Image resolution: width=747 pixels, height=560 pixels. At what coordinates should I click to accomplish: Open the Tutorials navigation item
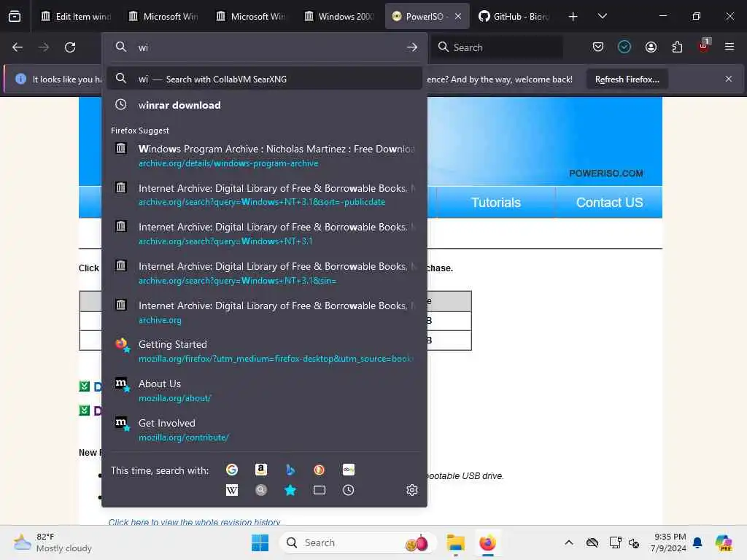click(496, 203)
